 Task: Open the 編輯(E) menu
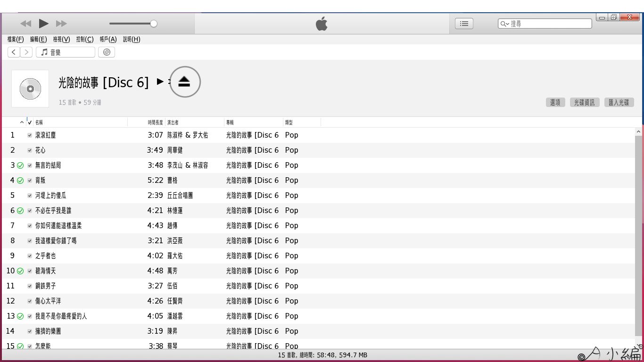(39, 40)
